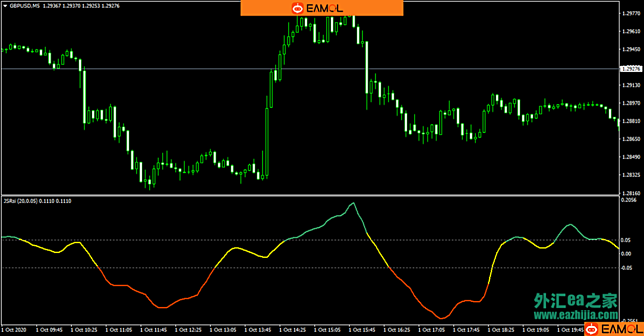This screenshot has width=644, height=336.
Task: Click the 1.29770 price axis label
Action: [x=631, y=14]
